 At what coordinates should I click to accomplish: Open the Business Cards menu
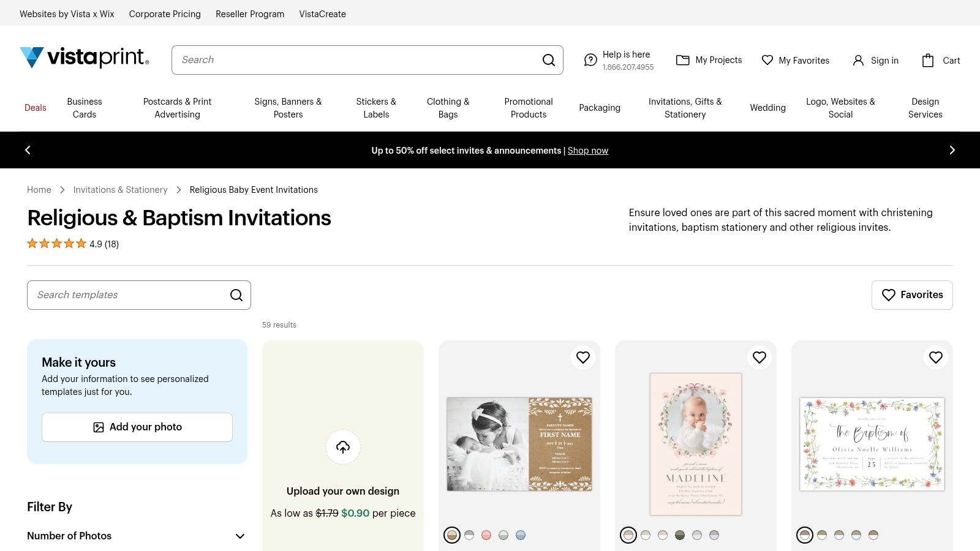[x=85, y=108]
